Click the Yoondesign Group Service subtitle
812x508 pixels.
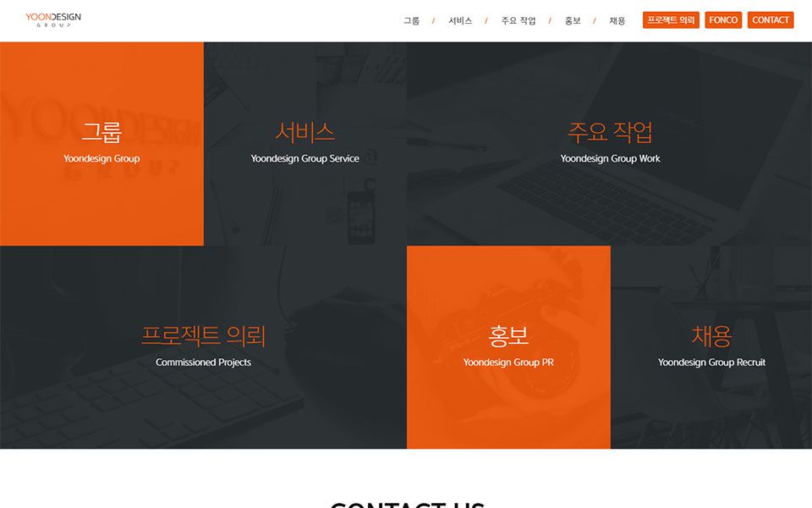[x=304, y=159]
